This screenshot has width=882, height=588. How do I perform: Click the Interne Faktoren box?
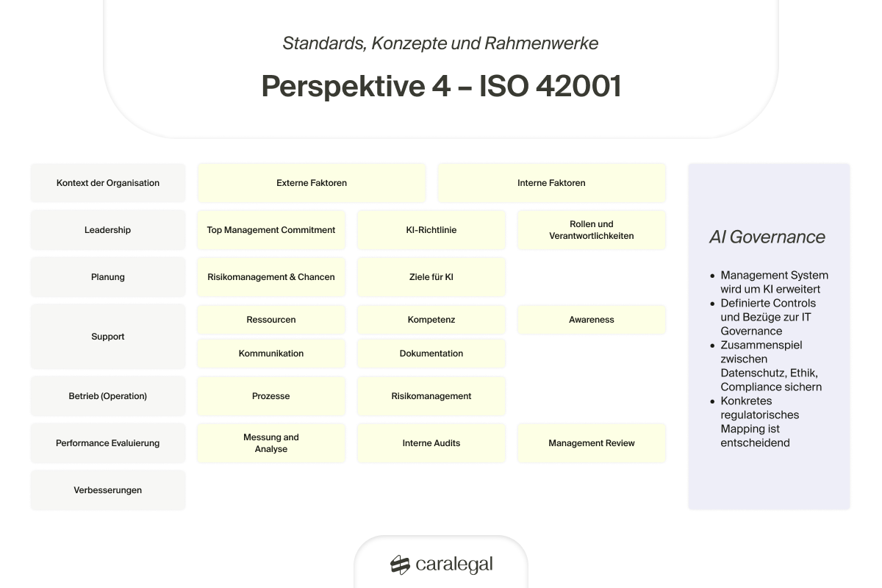click(x=552, y=183)
